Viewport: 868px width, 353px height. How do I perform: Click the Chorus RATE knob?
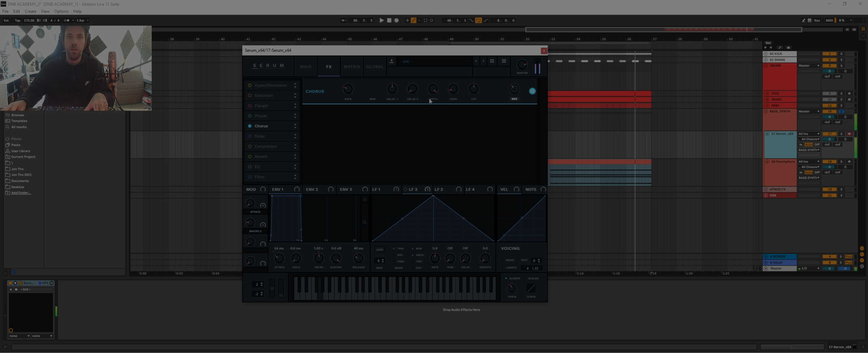point(348,89)
